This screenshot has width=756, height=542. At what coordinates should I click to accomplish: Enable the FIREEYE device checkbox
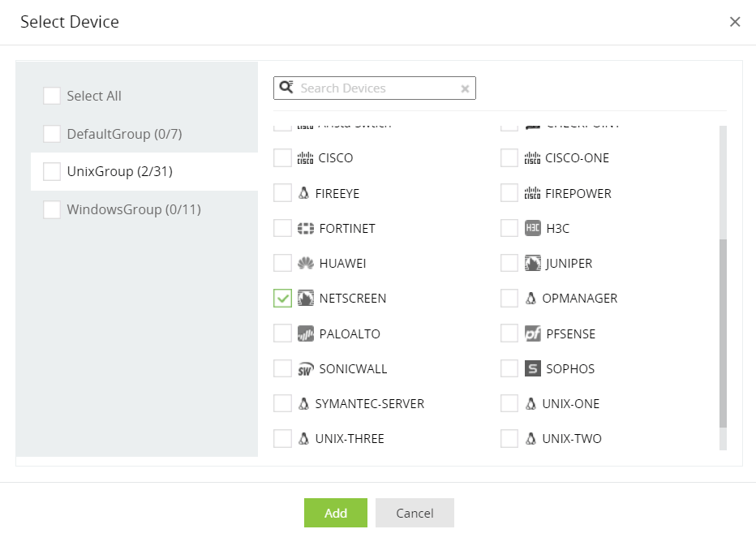[282, 193]
